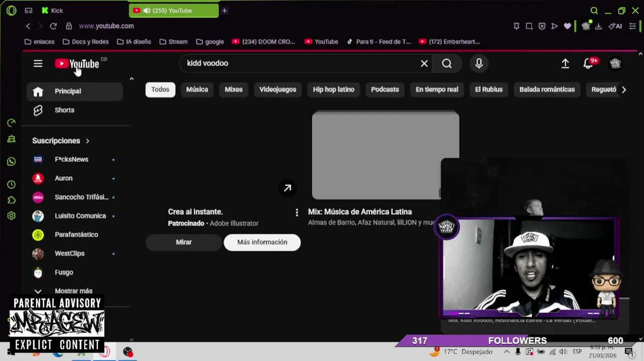Open Easy Setup sliders icon
The width and height of the screenshot is (644, 361).
click(632, 26)
